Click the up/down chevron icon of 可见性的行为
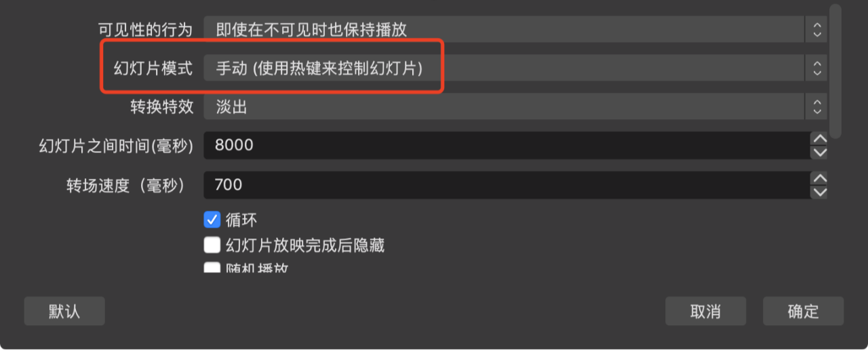The width and height of the screenshot is (868, 351). click(x=816, y=29)
